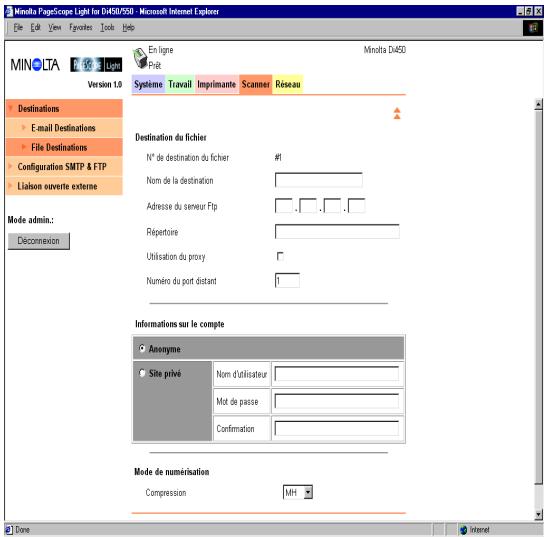Click the scrollbar down arrow
The width and height of the screenshot is (545, 537).
538,514
